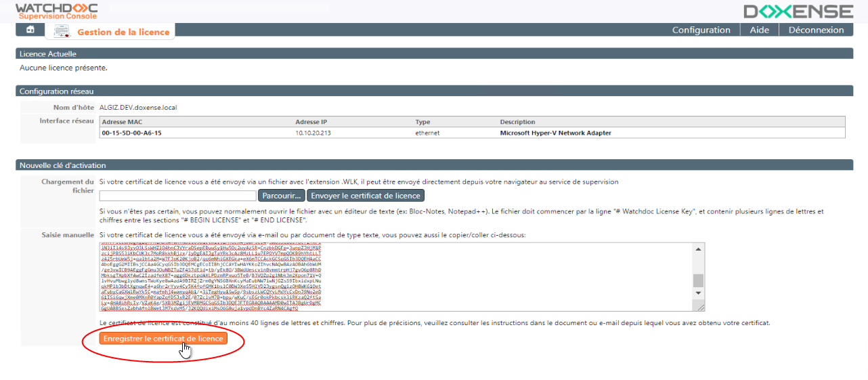Viewport: 868px width, 380px height.
Task: Click the home icon in the navigation bar
Action: pyautogui.click(x=30, y=30)
